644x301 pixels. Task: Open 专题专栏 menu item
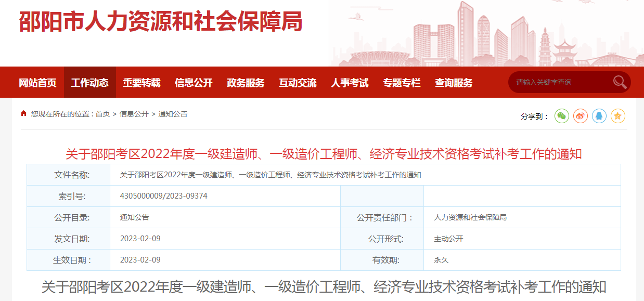(402, 83)
